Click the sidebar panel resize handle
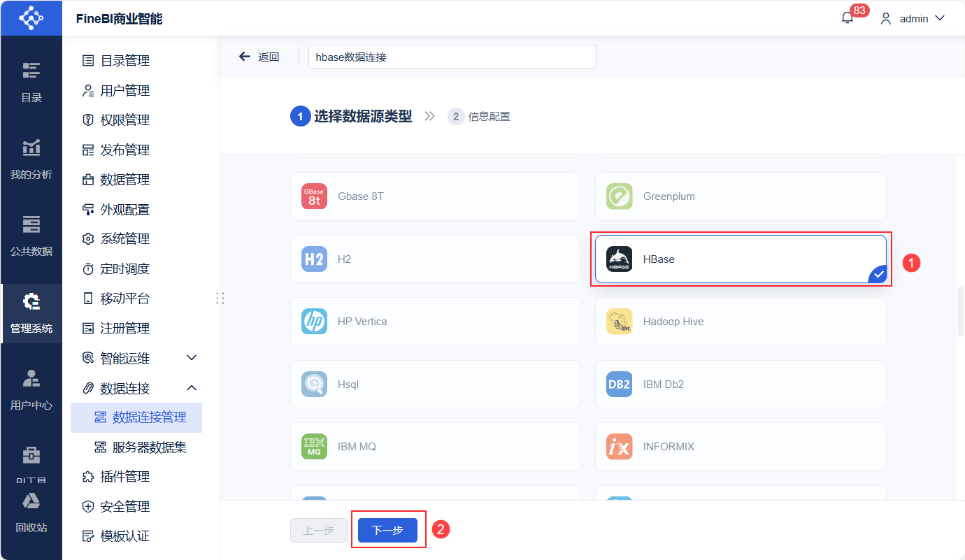 (220, 299)
